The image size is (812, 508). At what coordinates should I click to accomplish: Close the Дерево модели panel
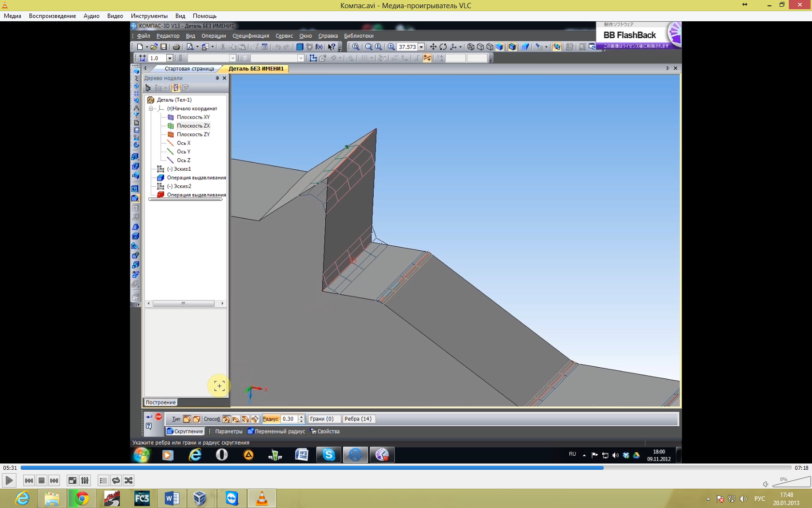[x=224, y=78]
